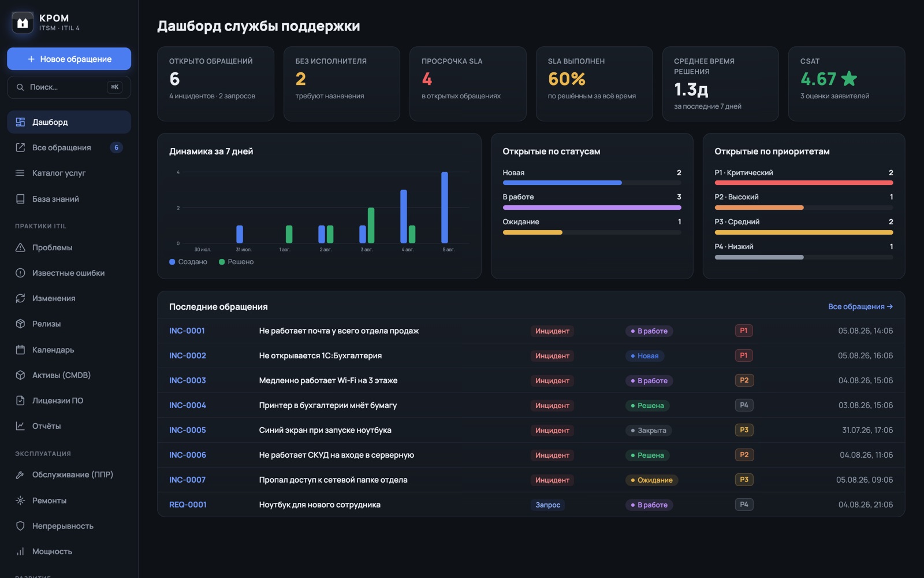The height and width of the screenshot is (578, 924).
Task: Click the tallest blue bar for 5 авг.
Action: 445,208
